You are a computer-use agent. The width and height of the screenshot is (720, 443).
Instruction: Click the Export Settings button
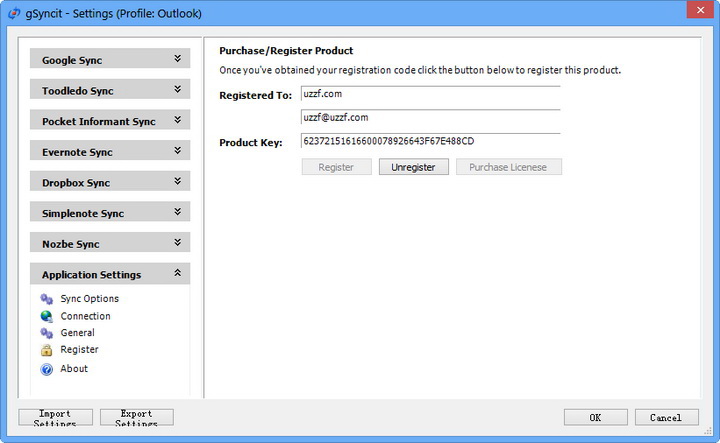click(x=137, y=417)
